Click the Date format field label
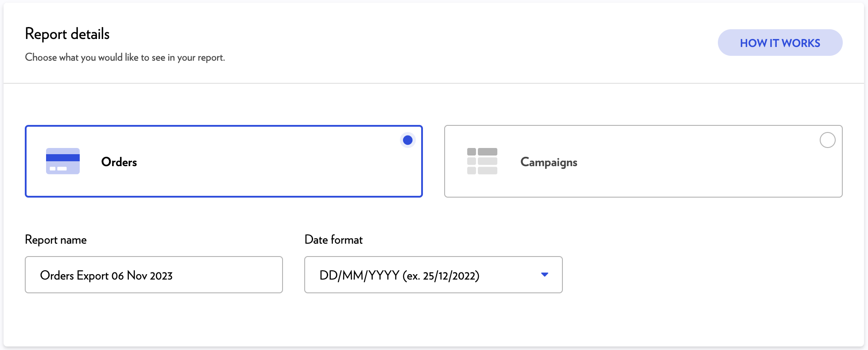The width and height of the screenshot is (868, 350). pyautogui.click(x=333, y=240)
